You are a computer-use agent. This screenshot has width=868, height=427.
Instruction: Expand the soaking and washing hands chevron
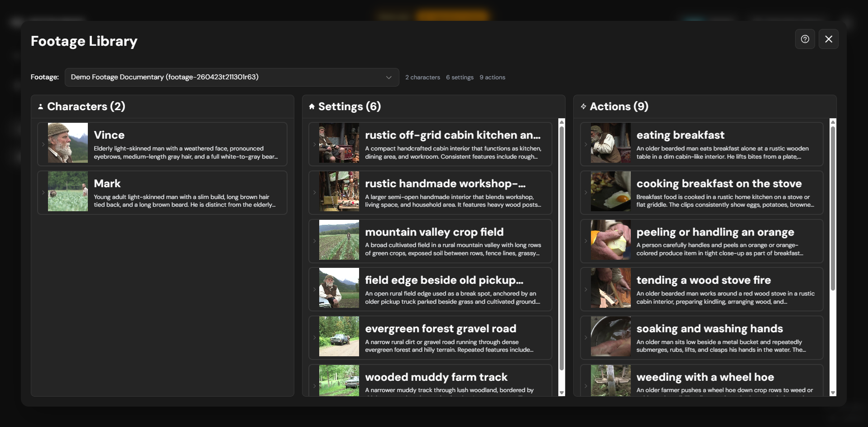[x=585, y=338]
